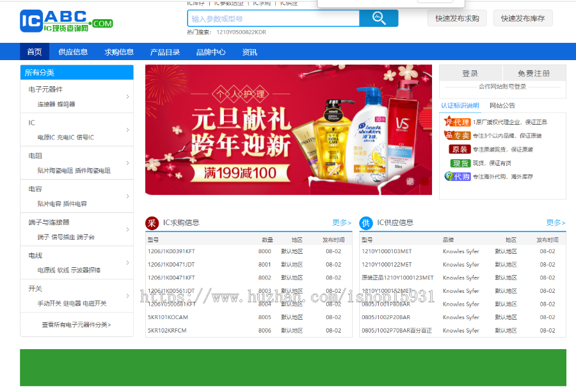Switch to 认证标识说明 tab

pyautogui.click(x=460, y=106)
